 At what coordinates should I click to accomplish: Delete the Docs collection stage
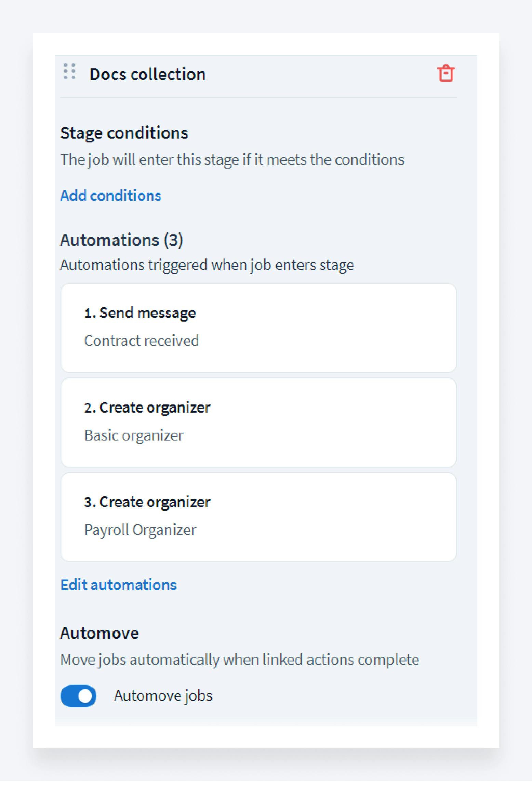[x=445, y=73]
